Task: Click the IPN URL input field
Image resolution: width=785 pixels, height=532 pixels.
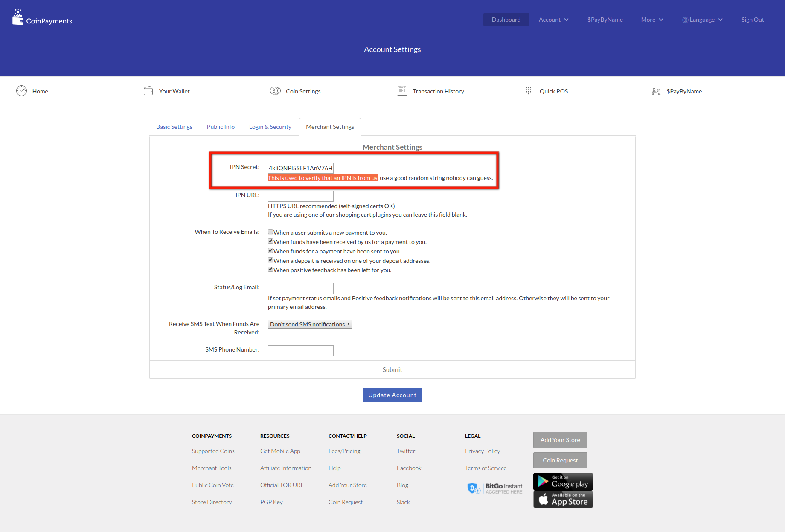Action: (x=301, y=196)
